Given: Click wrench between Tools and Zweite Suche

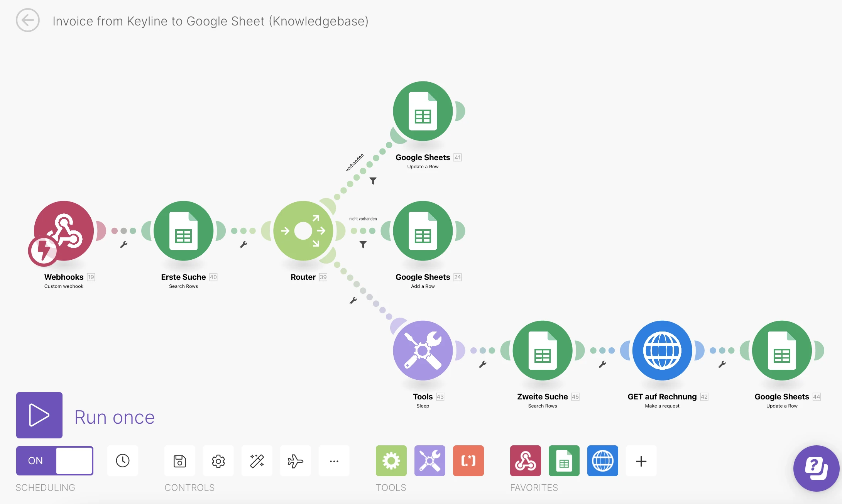Looking at the screenshot, I should (483, 364).
